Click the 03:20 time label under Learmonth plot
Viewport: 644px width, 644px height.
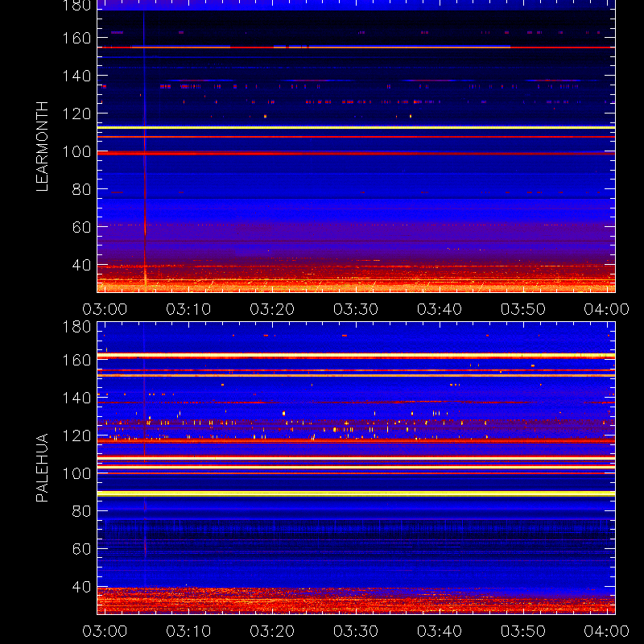[272, 309]
